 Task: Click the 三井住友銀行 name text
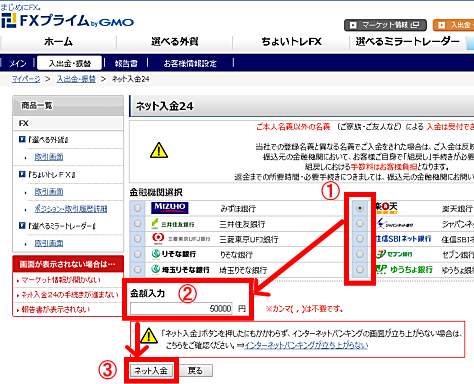coord(242,224)
